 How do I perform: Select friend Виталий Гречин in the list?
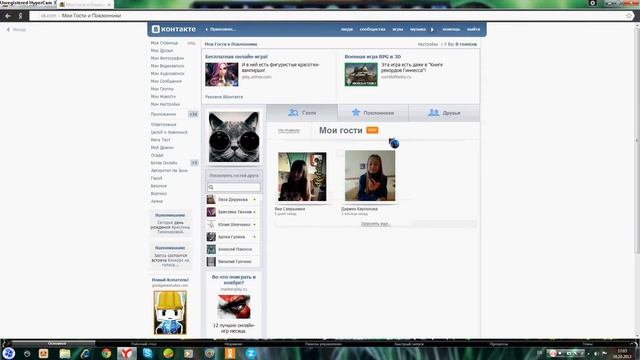(233, 261)
